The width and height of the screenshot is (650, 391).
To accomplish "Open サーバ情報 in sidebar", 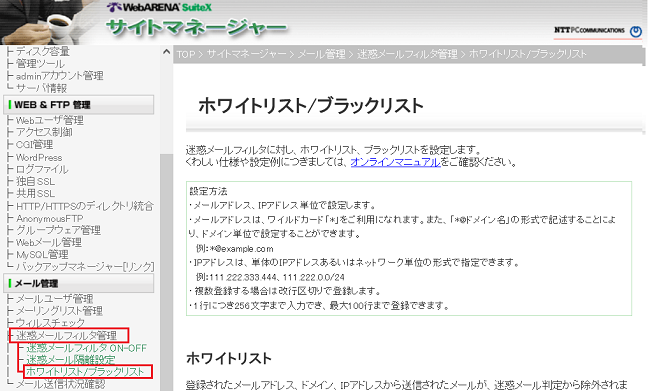I will click(x=41, y=88).
